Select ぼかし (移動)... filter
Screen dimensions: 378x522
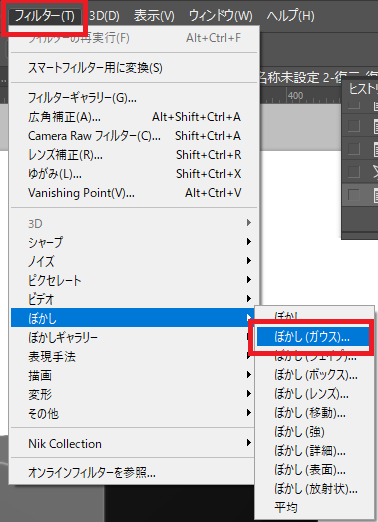[x=315, y=413]
